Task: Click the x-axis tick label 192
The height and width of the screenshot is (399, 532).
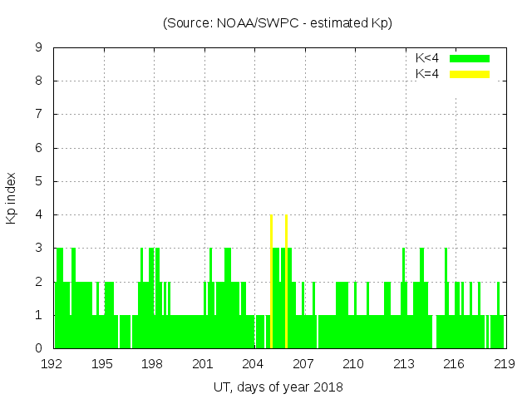Action: 52,363
